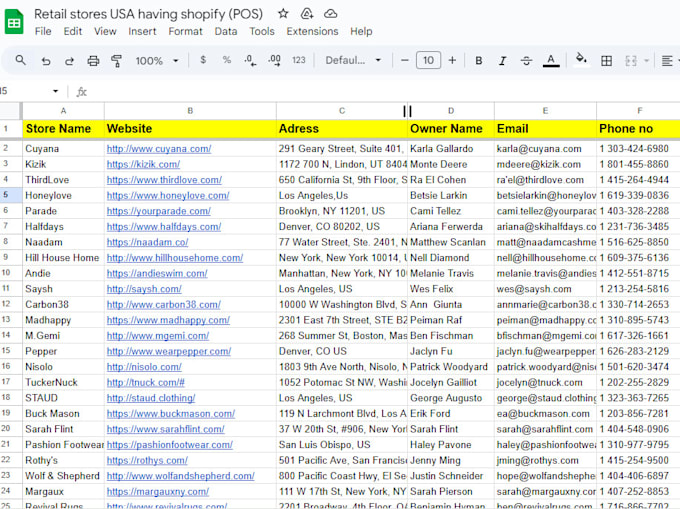This screenshot has width=680, height=509.
Task: Decrease font size with minus button
Action: (x=405, y=60)
